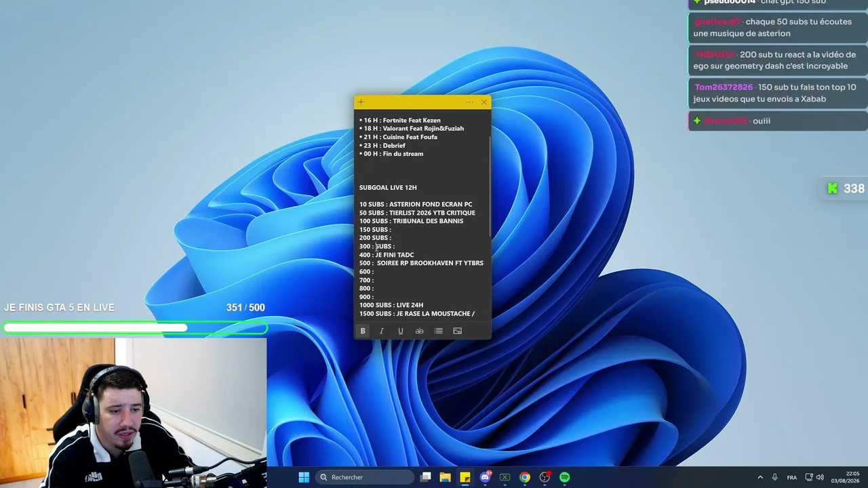This screenshot has height=488, width=868.
Task: Click the chat message about geometry dash
Action: (x=778, y=60)
